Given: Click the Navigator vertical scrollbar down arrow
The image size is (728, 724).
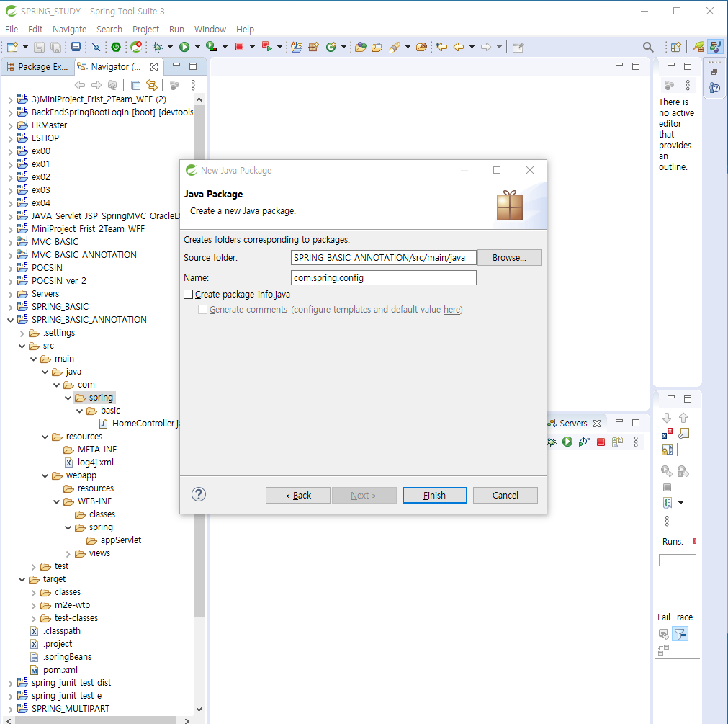Looking at the screenshot, I should pos(199,709).
